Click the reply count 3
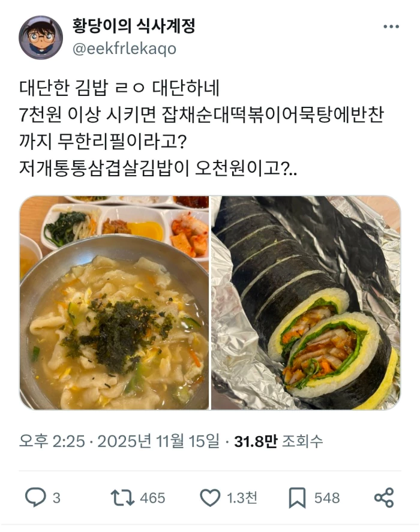Image resolution: width=420 pixels, height=532 pixels. 56,498
